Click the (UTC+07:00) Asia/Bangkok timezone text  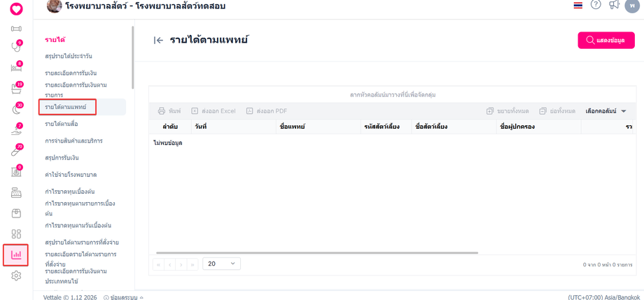[603, 297]
